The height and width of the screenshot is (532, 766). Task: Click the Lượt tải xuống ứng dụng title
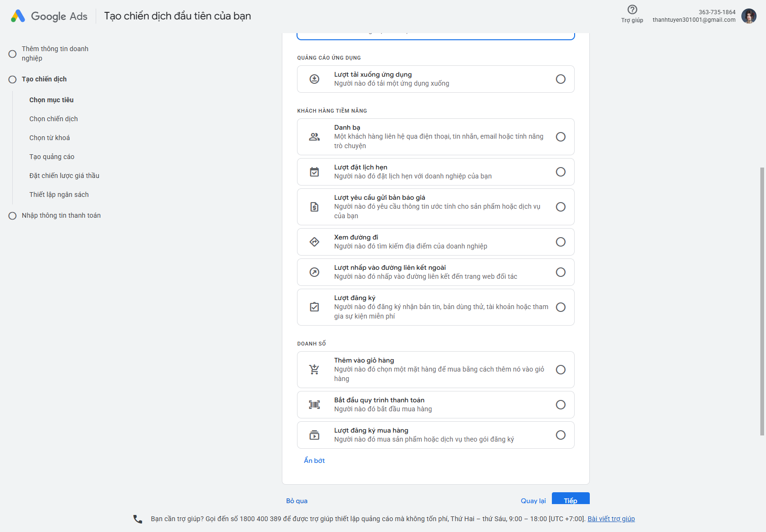[373, 74]
